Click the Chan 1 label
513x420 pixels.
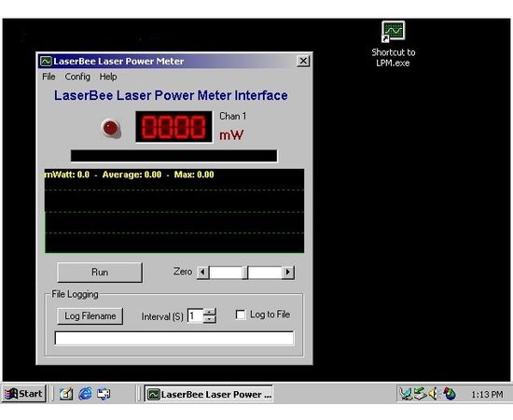pyautogui.click(x=232, y=117)
